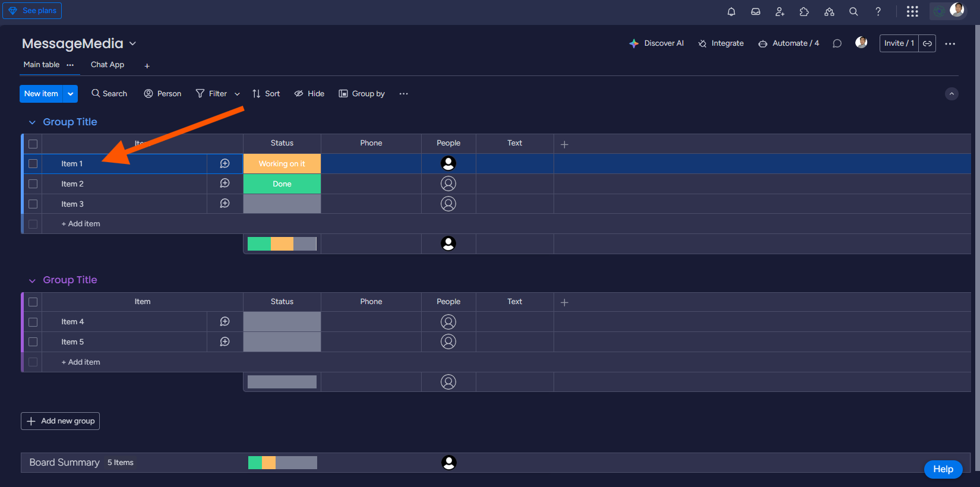Open Discover AI
The width and height of the screenshot is (980, 487).
tap(656, 43)
